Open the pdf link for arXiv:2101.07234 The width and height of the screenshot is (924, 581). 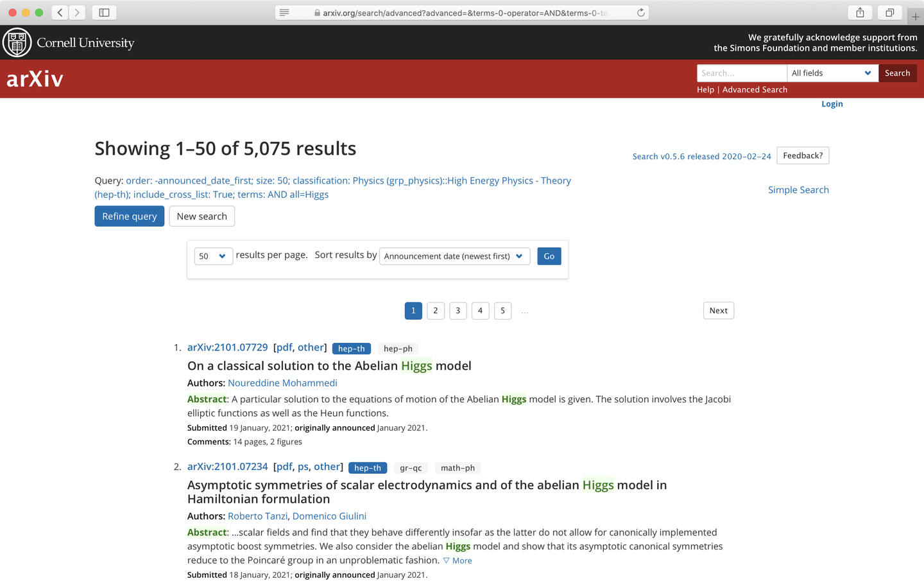coord(284,467)
